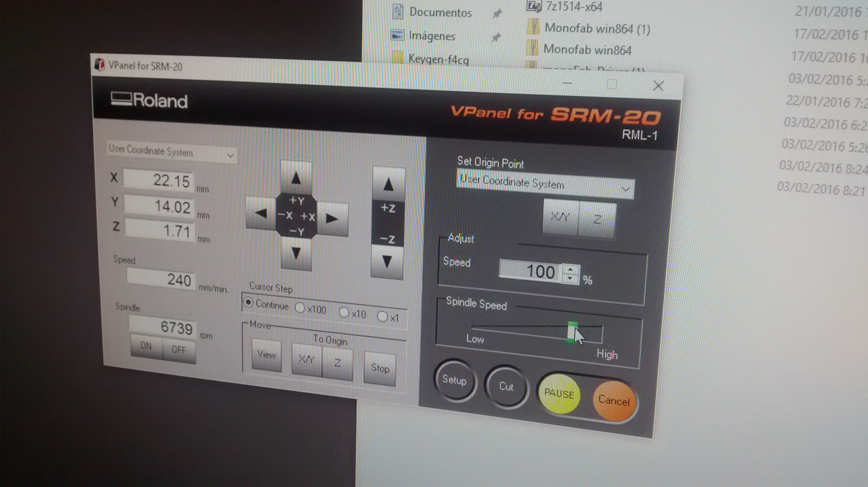Click the Adjust Speed value field showing 100

531,271
